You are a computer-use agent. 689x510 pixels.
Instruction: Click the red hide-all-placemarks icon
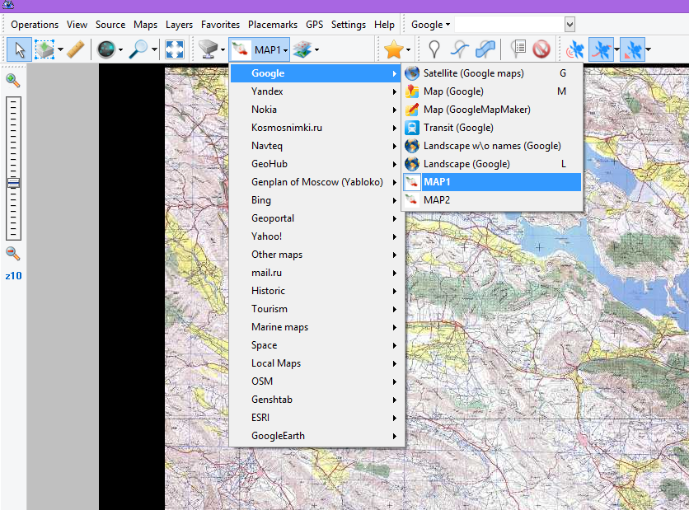541,49
